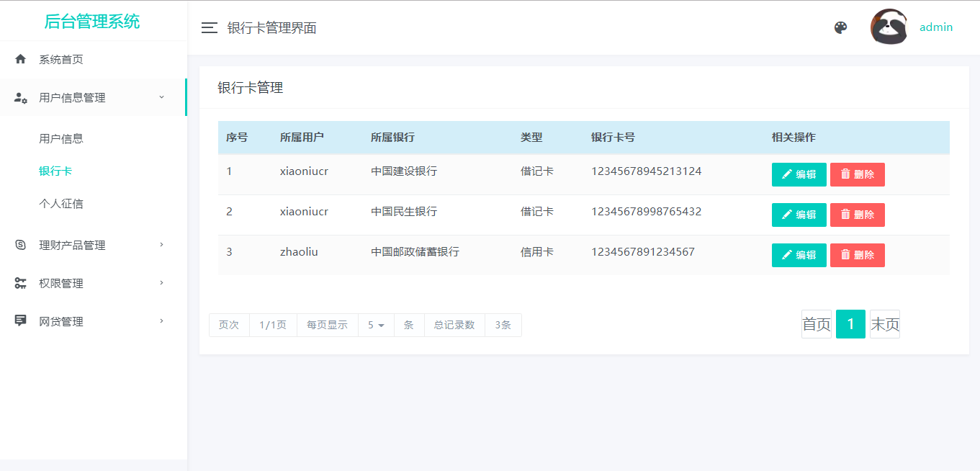Select the 银行卡 submenu item
The width and height of the screenshot is (980, 471).
click(x=55, y=171)
